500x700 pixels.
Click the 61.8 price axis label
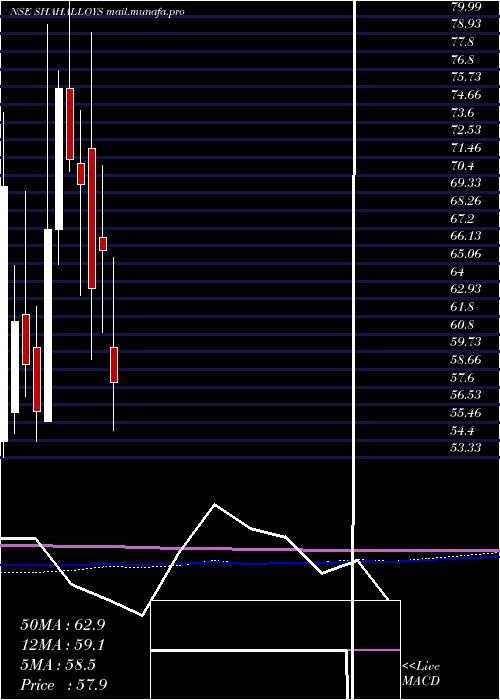(462, 307)
